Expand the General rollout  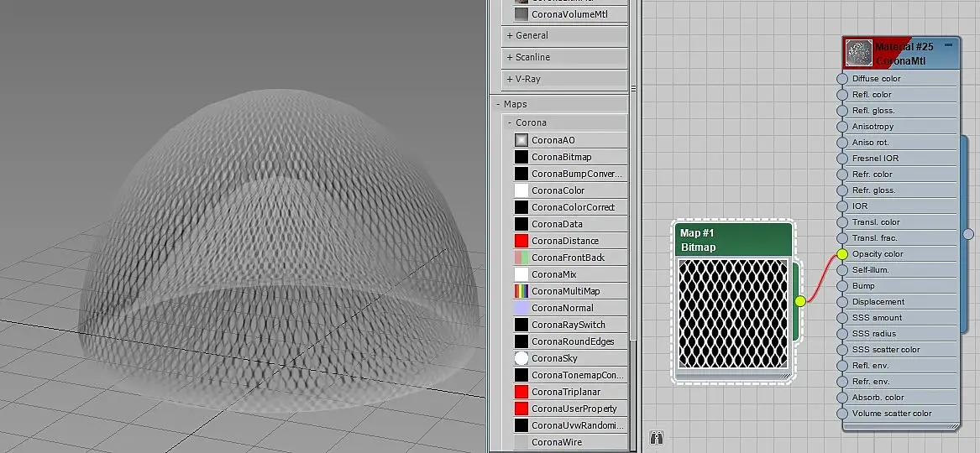tap(564, 35)
